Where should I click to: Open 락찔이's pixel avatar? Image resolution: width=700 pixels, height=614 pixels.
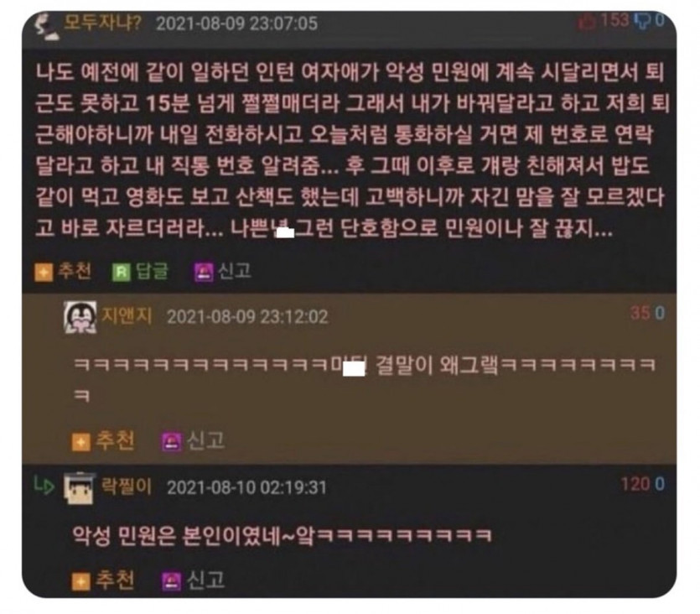pos(80,488)
